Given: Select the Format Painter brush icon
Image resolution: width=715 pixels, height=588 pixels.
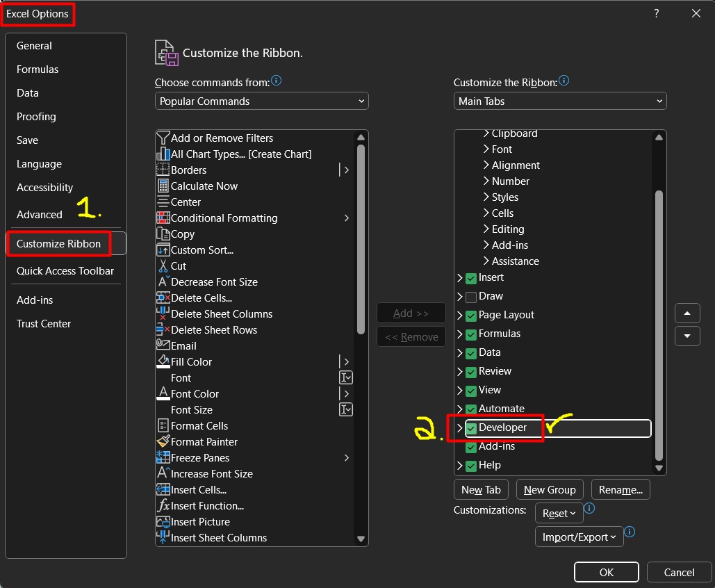Looking at the screenshot, I should coord(163,441).
